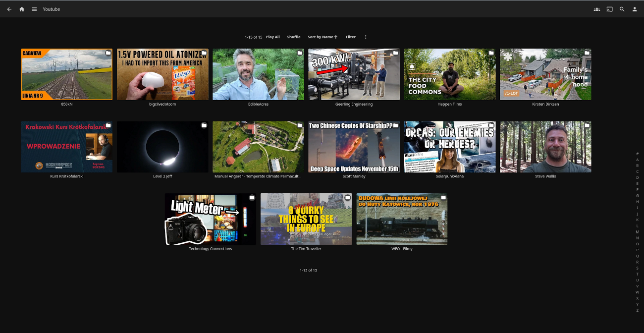Click the folder icon on Kirsten Dirksen card
This screenshot has height=333, width=644.
[x=587, y=53]
